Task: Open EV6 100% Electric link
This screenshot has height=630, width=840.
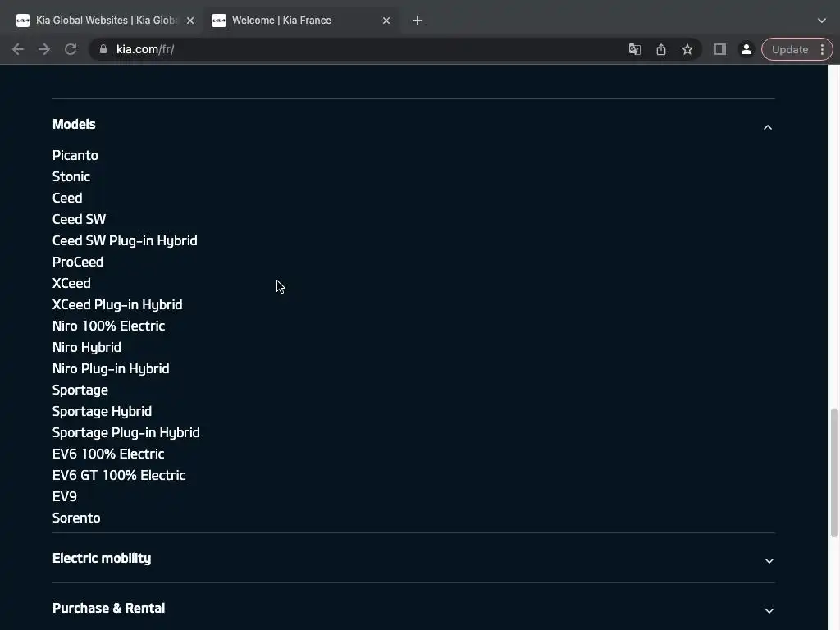Action: point(108,454)
